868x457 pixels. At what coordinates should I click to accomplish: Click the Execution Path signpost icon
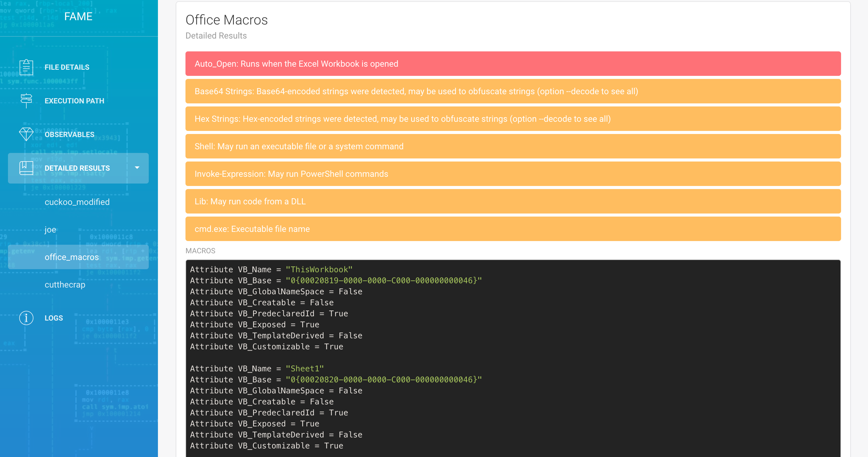pos(26,101)
